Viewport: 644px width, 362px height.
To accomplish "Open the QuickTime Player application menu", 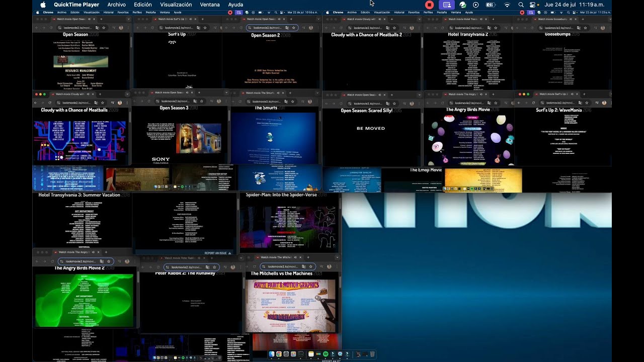I will (x=76, y=5).
